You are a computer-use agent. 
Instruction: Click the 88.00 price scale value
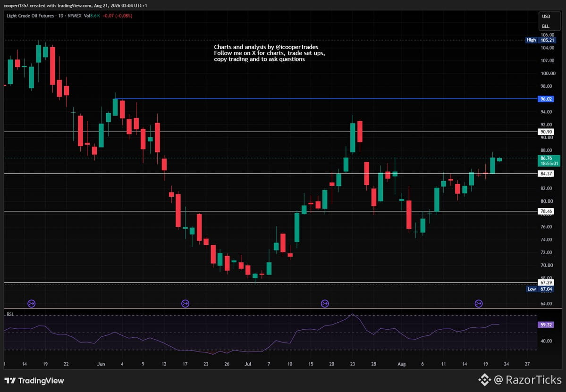click(x=547, y=150)
